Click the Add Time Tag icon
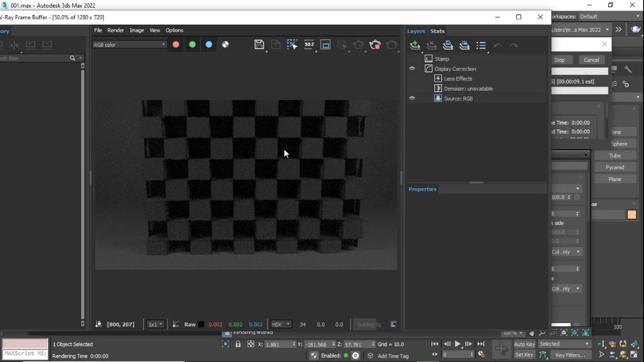Screen dimensions: 644x362 tap(370, 355)
